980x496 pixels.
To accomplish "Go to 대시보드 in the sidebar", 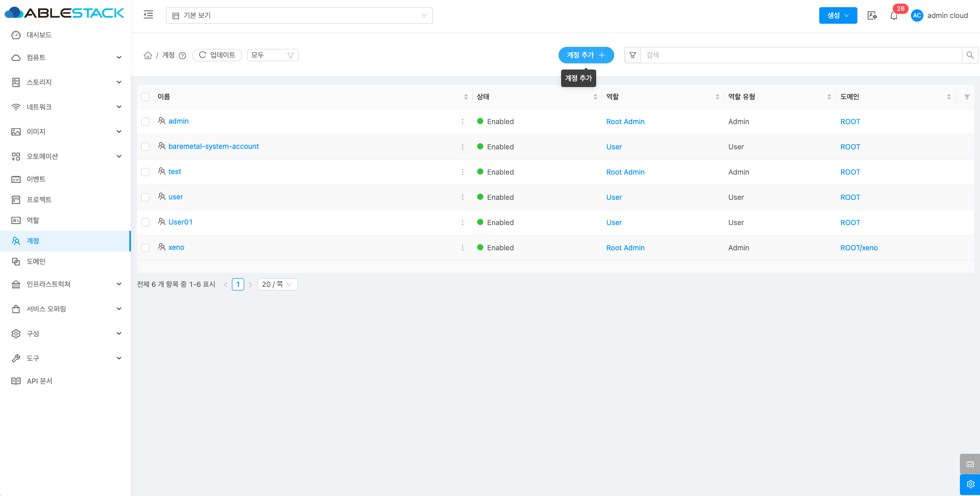I will coord(39,35).
